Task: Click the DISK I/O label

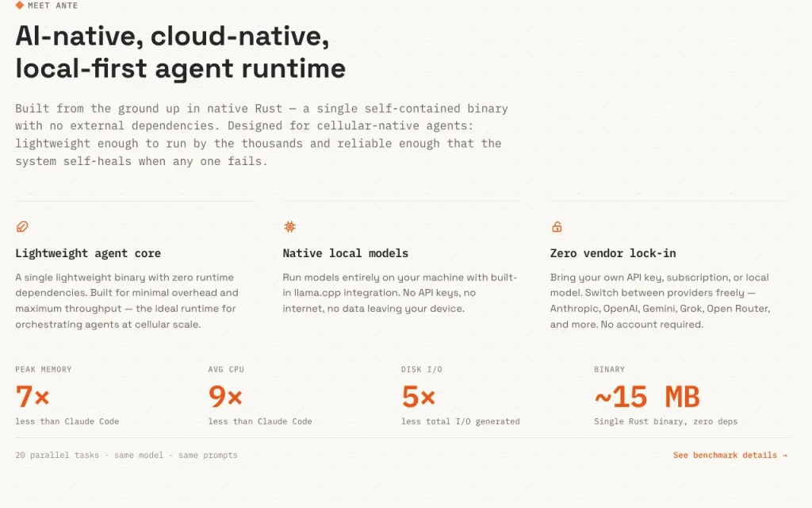Action: point(422,370)
